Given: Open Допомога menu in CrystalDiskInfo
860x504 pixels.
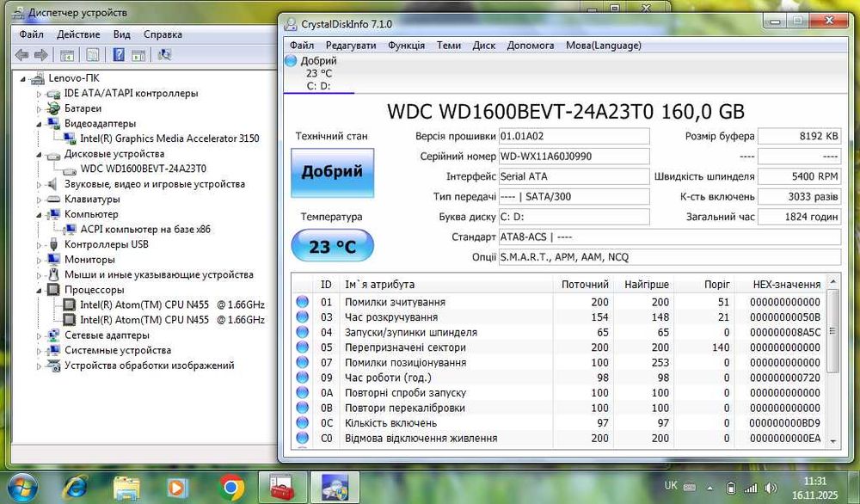Looking at the screenshot, I should tap(531, 45).
